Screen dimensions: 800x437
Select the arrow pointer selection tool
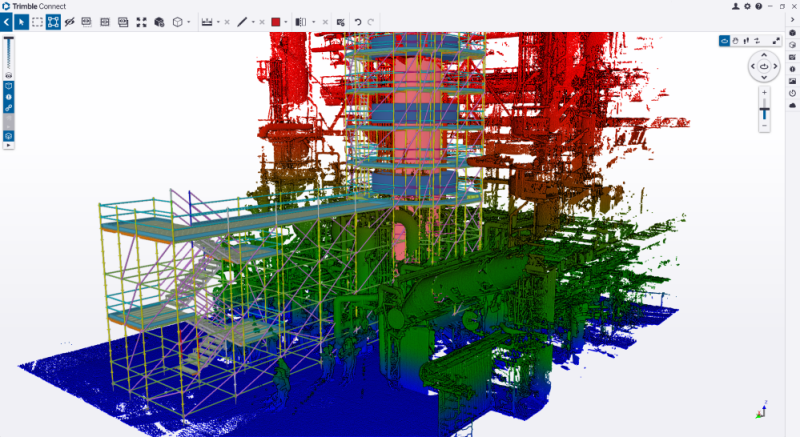21,21
